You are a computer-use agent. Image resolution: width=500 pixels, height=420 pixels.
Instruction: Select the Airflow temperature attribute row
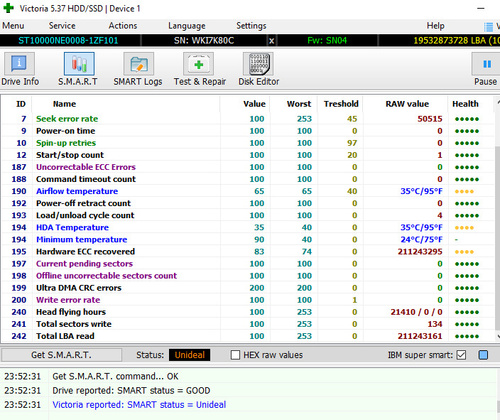click(247, 191)
